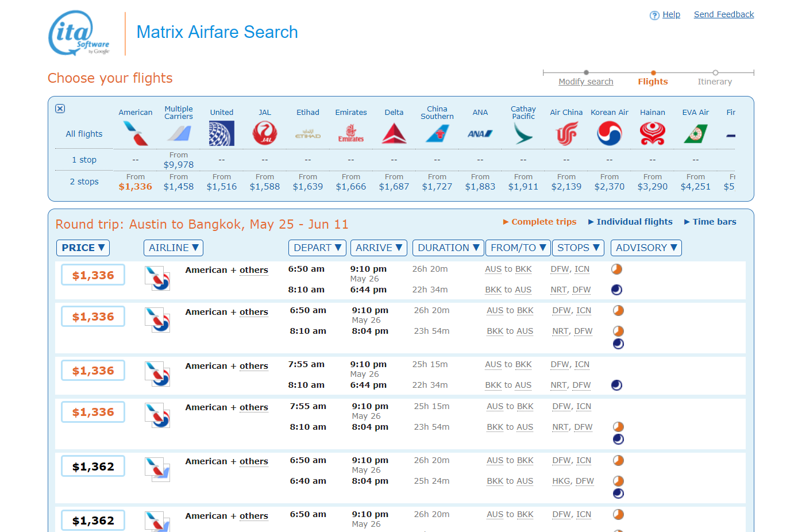The height and width of the screenshot is (532, 798).
Task: Select the Flights progress step
Action: [x=653, y=82]
